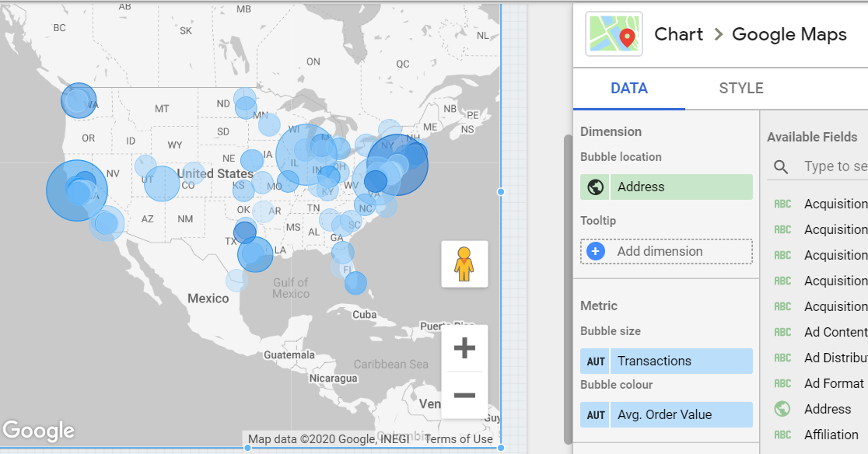Open the DATA tab
Viewport: 868px width, 454px height.
(629, 89)
